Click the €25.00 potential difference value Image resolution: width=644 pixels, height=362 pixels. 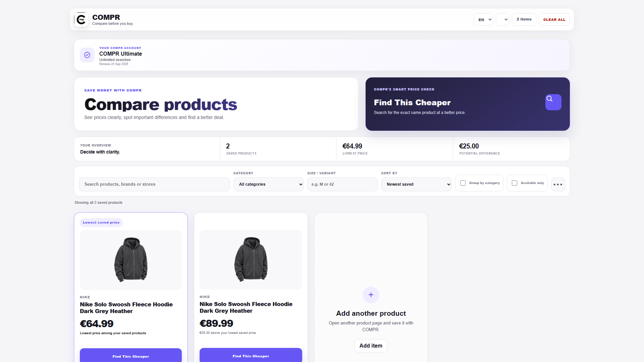(x=469, y=146)
